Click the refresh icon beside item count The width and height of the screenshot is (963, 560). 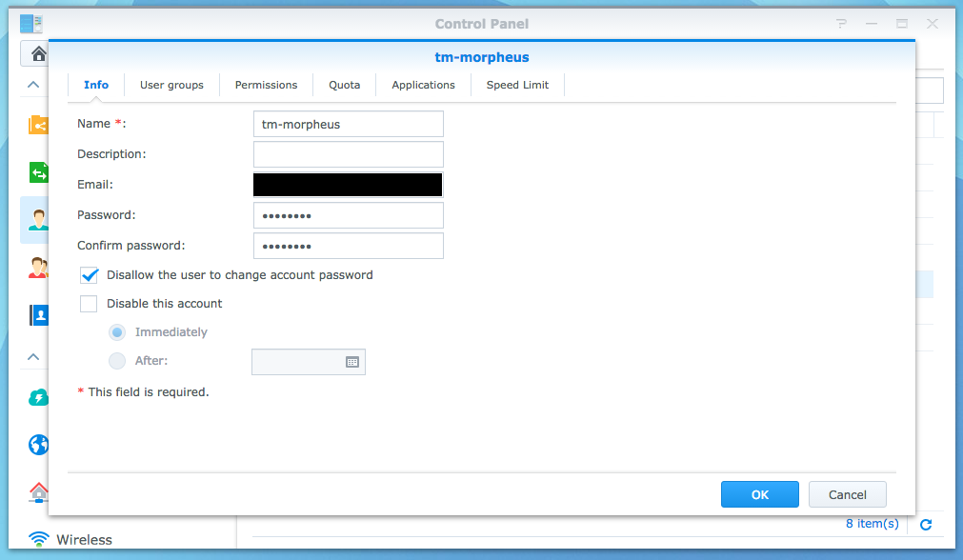pyautogui.click(x=925, y=524)
